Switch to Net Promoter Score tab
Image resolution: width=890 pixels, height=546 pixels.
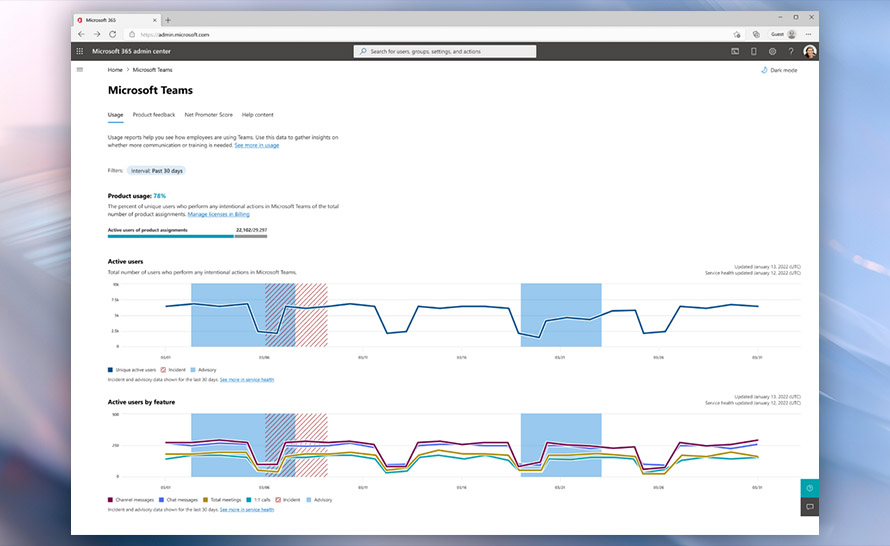point(208,115)
